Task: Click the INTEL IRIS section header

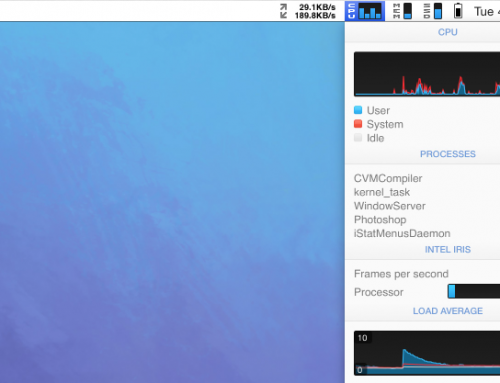Action: (448, 249)
